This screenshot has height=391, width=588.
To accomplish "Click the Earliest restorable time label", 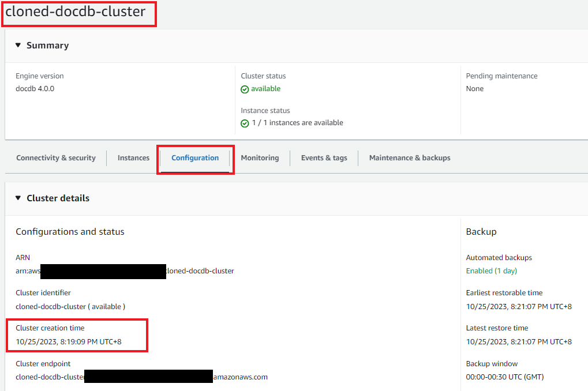I will click(x=504, y=293).
